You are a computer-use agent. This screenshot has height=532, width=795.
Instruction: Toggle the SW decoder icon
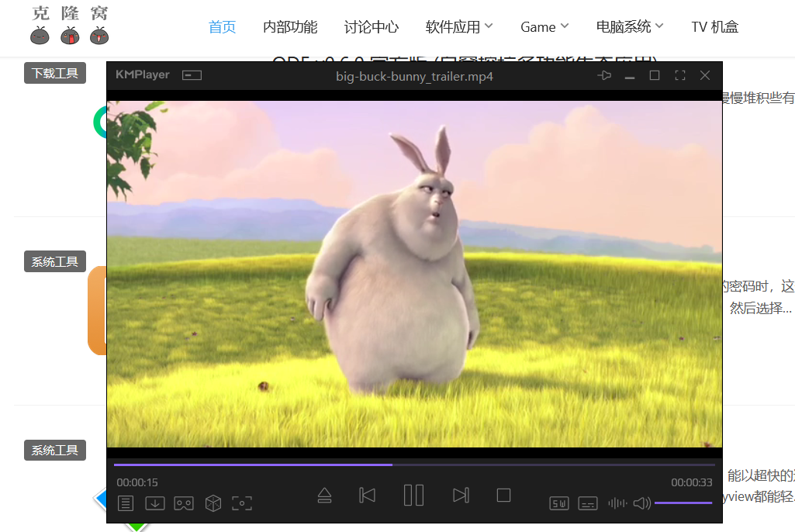pyautogui.click(x=558, y=503)
